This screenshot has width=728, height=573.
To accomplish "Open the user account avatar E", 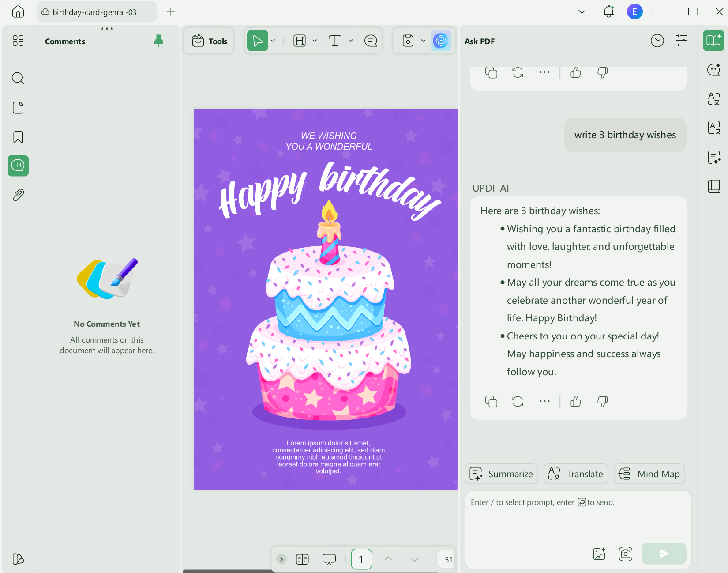I will tap(635, 11).
